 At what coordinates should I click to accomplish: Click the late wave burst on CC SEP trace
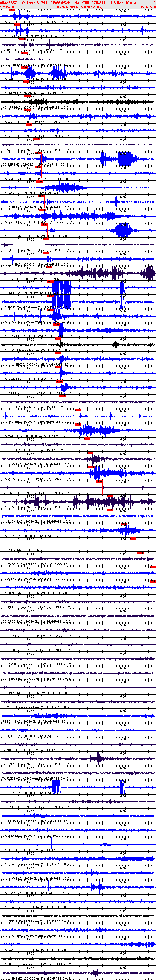(x=126, y=159)
